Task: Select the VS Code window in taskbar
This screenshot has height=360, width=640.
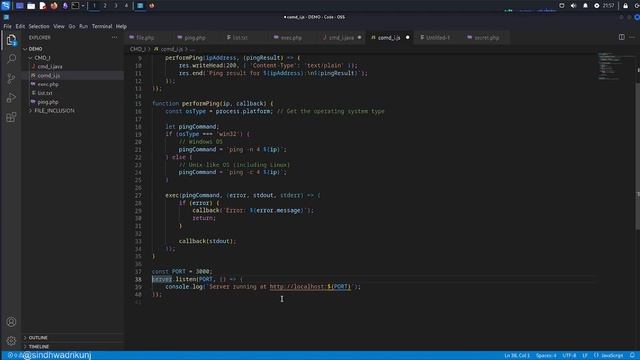Action: point(140,6)
